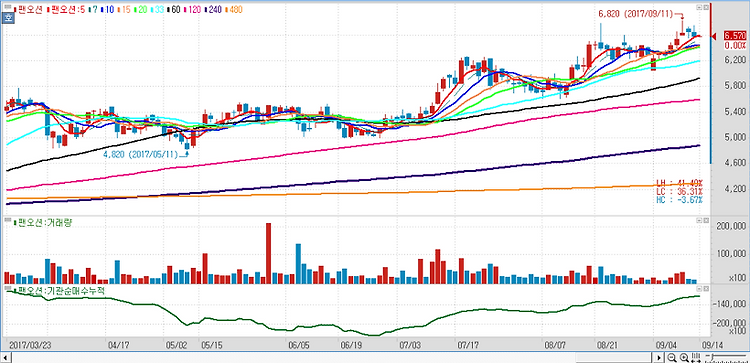The image size is (750, 363).
Task: Click the 08/21 date axis label
Action: coord(608,345)
